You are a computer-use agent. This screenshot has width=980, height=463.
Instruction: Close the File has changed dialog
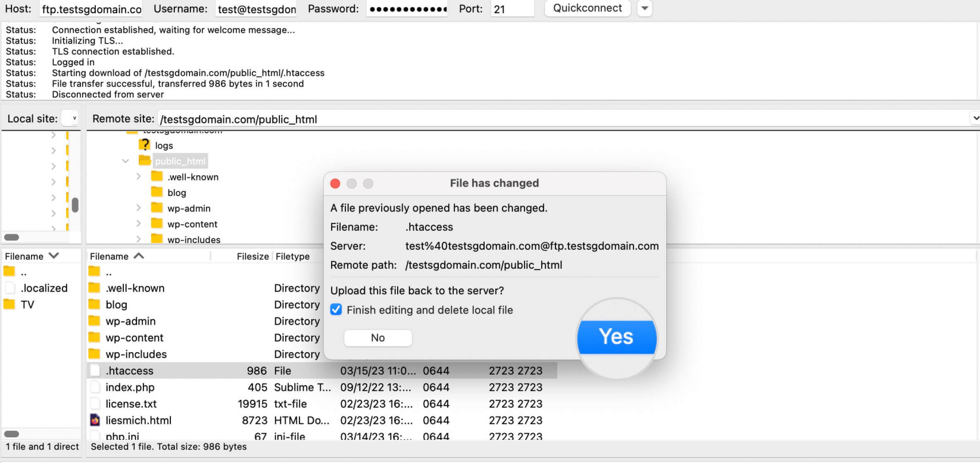tap(335, 184)
